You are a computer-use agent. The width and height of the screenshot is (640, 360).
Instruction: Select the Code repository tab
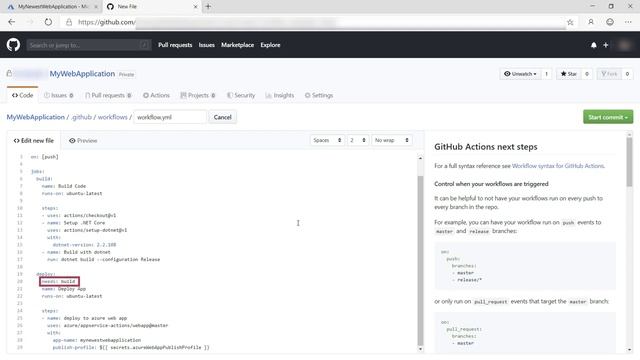[x=22, y=95]
